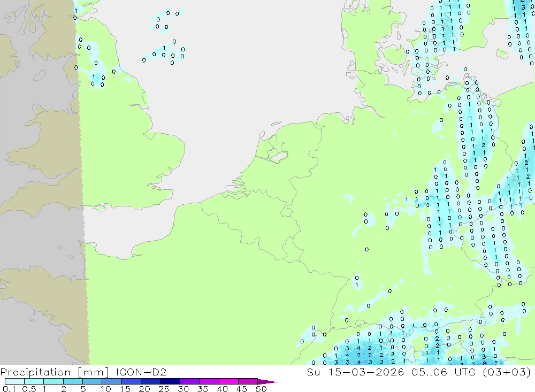The height and width of the screenshot is (392, 535).
Task: Click the 35–40 mm legend color swatch
Action: (x=209, y=381)
